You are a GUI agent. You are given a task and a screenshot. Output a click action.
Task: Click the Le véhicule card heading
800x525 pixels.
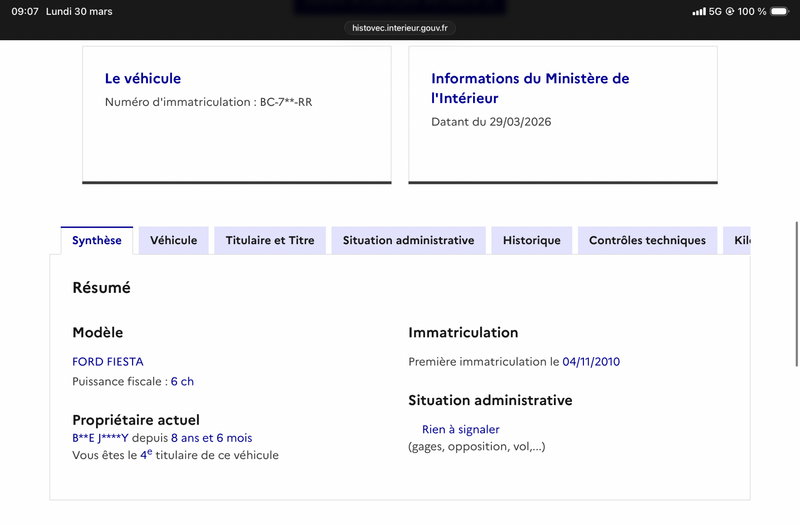[x=143, y=79]
